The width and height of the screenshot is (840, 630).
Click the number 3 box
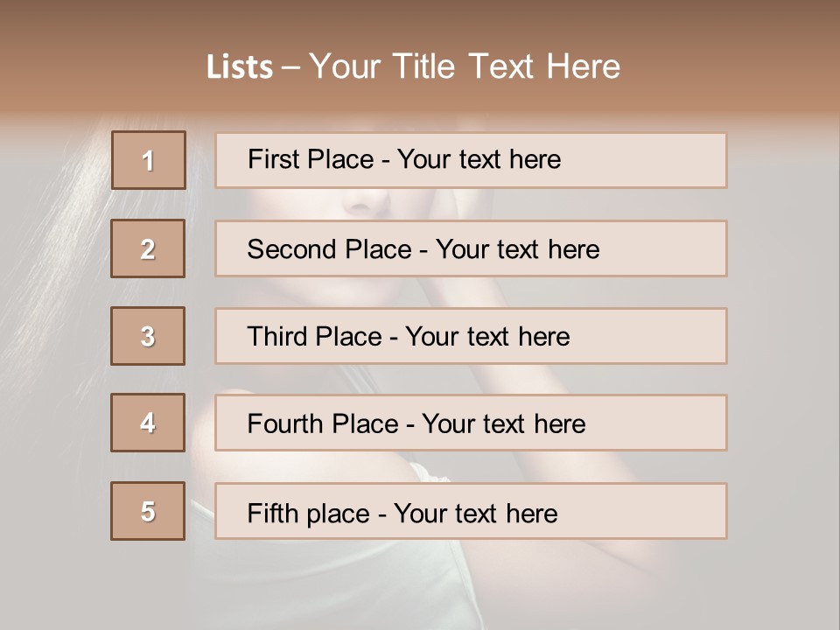[148, 336]
